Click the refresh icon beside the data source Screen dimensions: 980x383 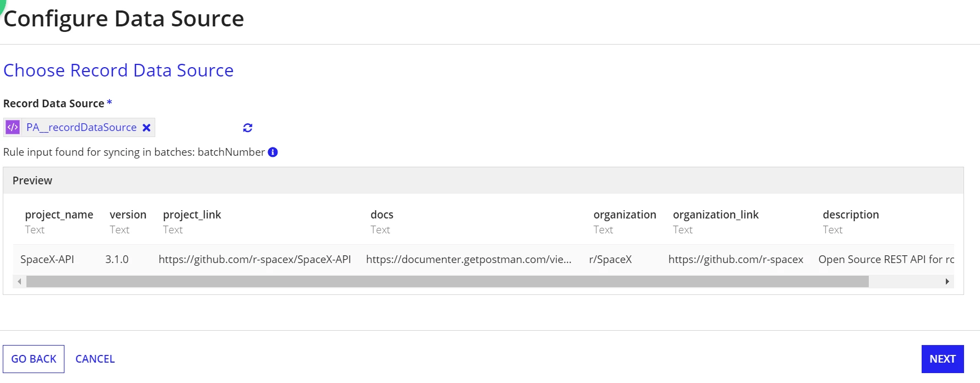click(x=248, y=128)
